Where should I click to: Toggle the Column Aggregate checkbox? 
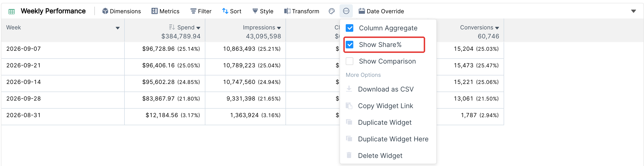coord(350,28)
